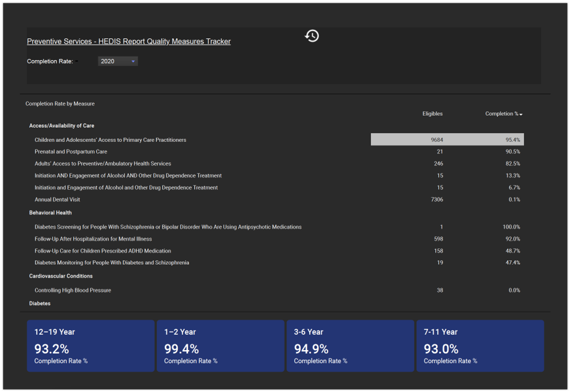The height and width of the screenshot is (392, 570).
Task: Click the Completion Rate by Measure title
Action: point(60,103)
